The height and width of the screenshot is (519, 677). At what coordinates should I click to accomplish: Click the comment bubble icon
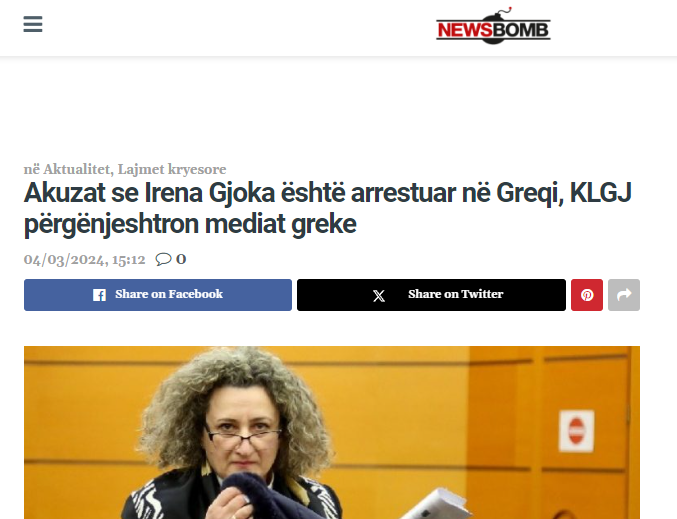pos(163,259)
